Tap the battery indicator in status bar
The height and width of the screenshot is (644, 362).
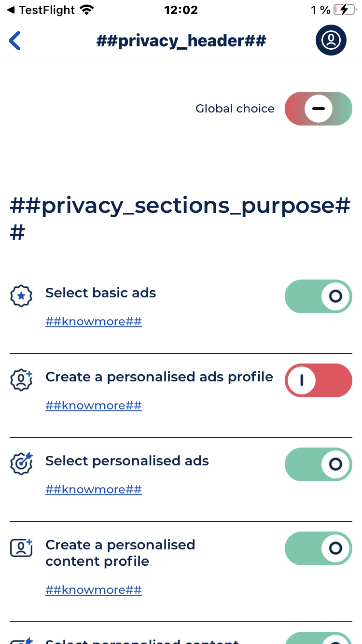pos(345,10)
